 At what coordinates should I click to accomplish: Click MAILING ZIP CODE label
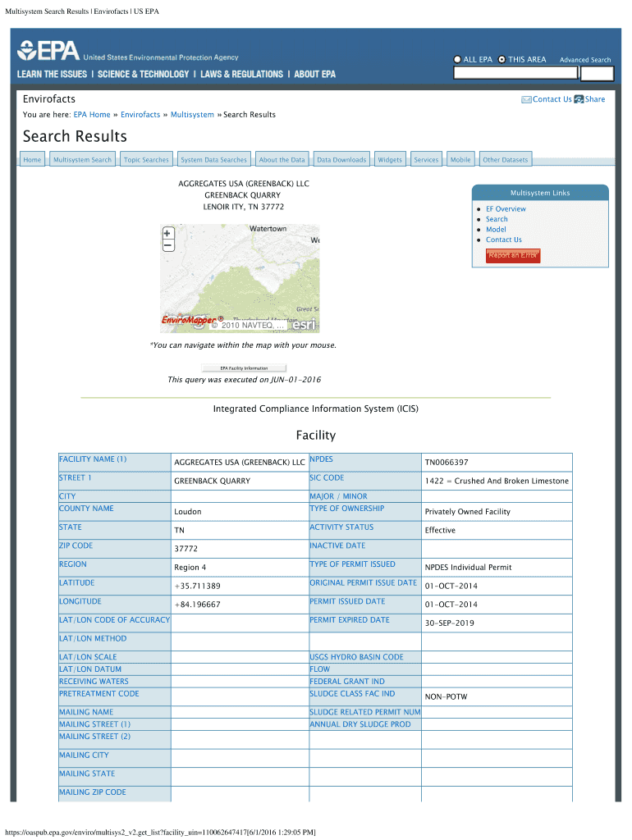click(92, 792)
